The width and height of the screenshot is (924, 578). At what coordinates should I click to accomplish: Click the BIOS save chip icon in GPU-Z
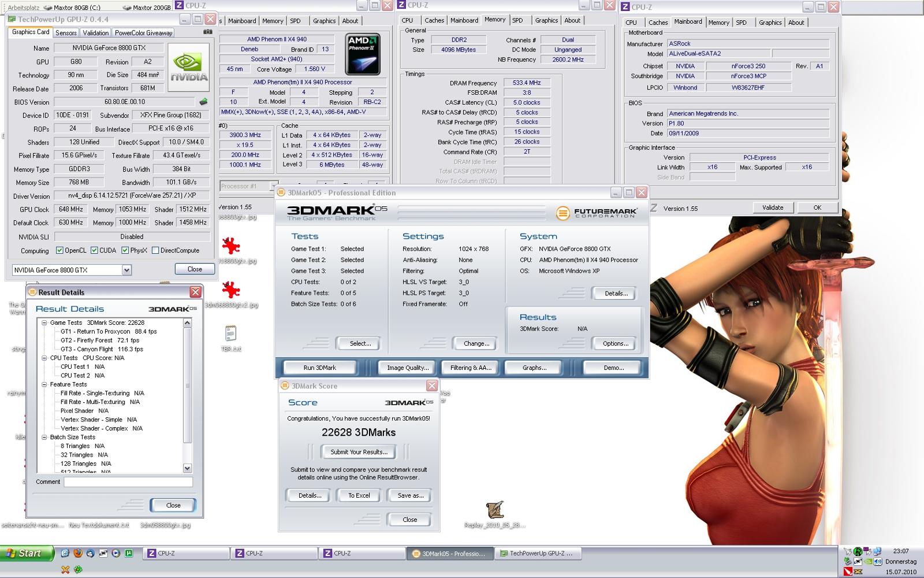point(204,102)
